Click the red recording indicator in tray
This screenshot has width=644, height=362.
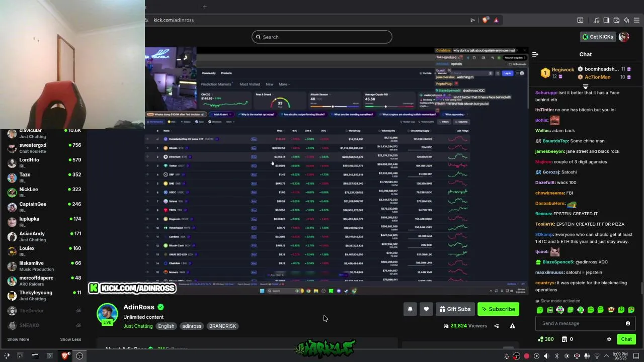[x=526, y=356]
